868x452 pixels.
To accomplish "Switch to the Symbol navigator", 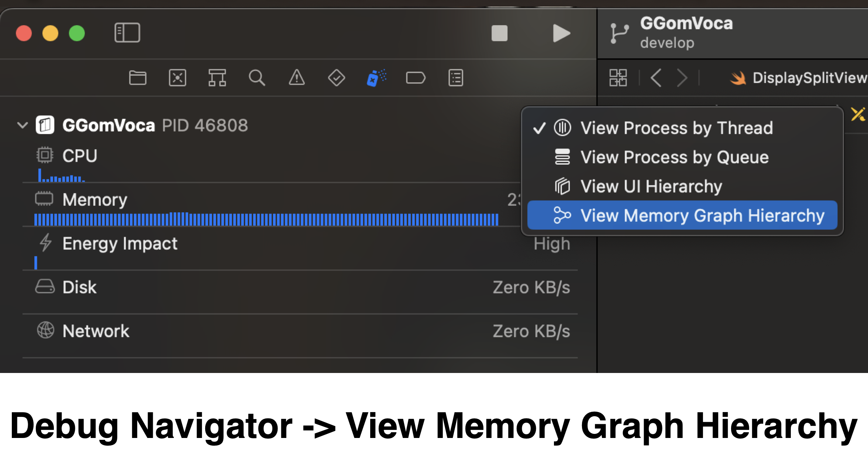I will [217, 78].
